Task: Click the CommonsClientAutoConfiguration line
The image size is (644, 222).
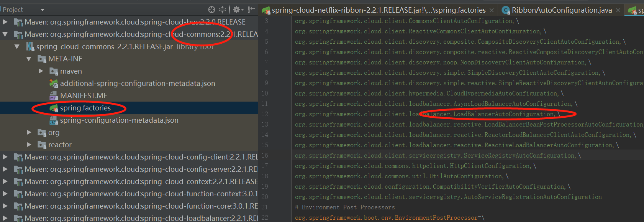Action: click(407, 21)
